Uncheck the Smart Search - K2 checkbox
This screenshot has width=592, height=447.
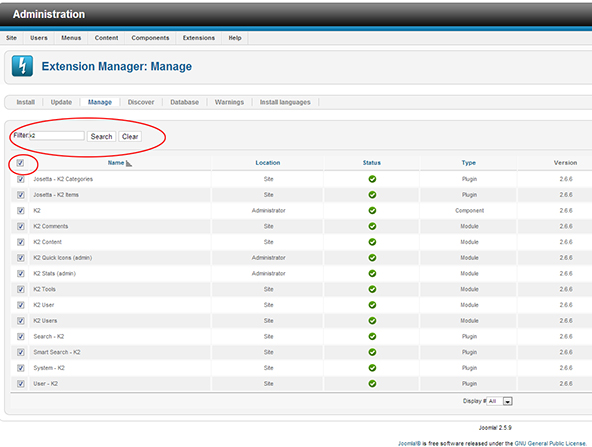click(21, 352)
